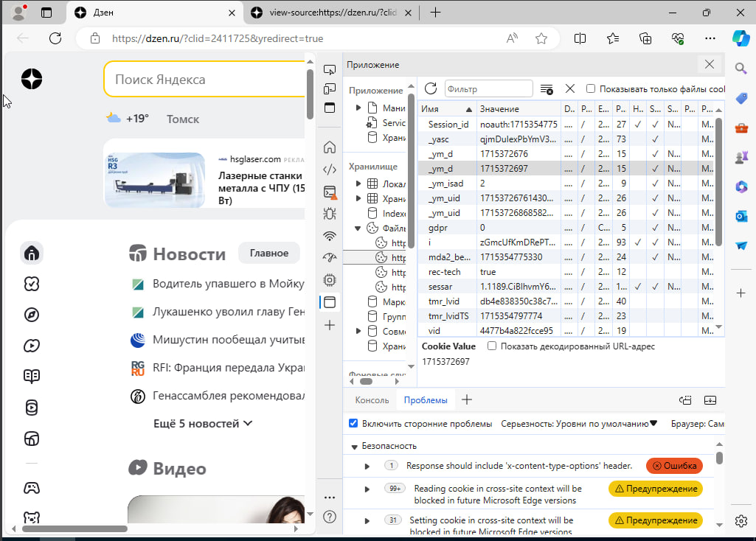This screenshot has width=756, height=541.
Task: Expand Reading cookie in cross-site issue
Action: tap(367, 489)
